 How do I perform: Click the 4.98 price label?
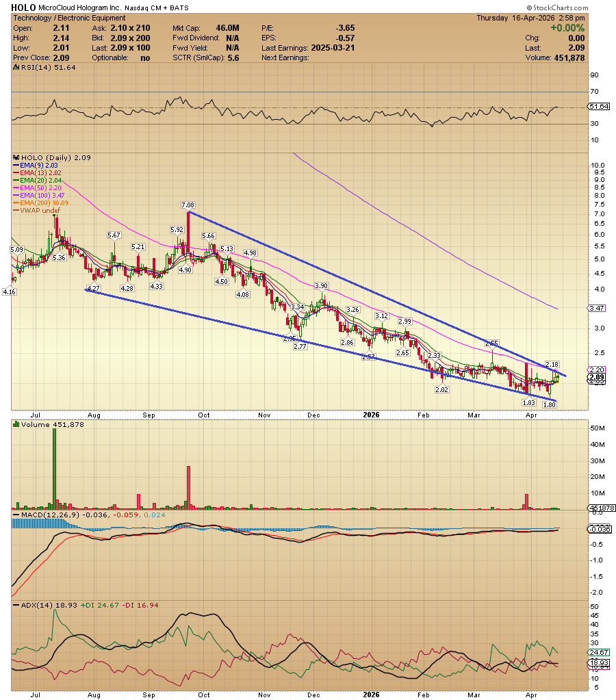click(x=250, y=252)
